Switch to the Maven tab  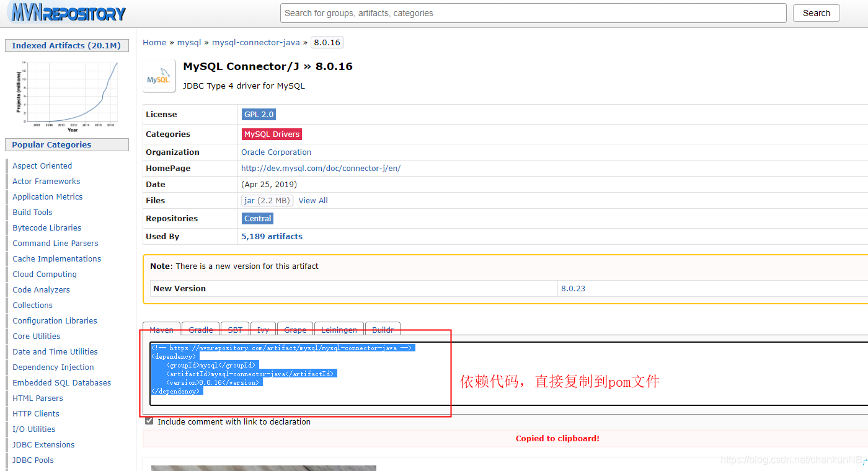click(162, 329)
